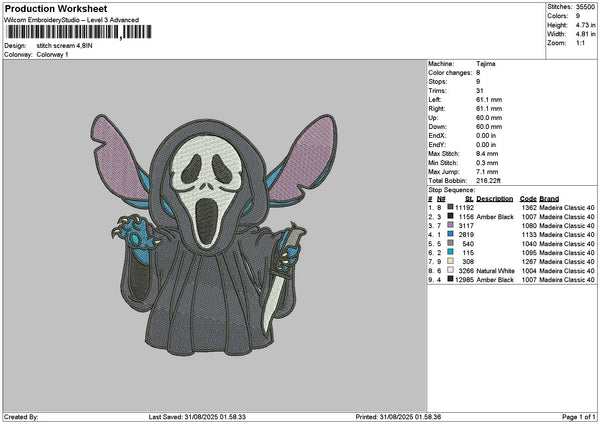This screenshot has height=424, width=600.
Task: Click 'Wilcom EmbroideryStudio – Level 3 Advanced' text
Action: click(72, 20)
